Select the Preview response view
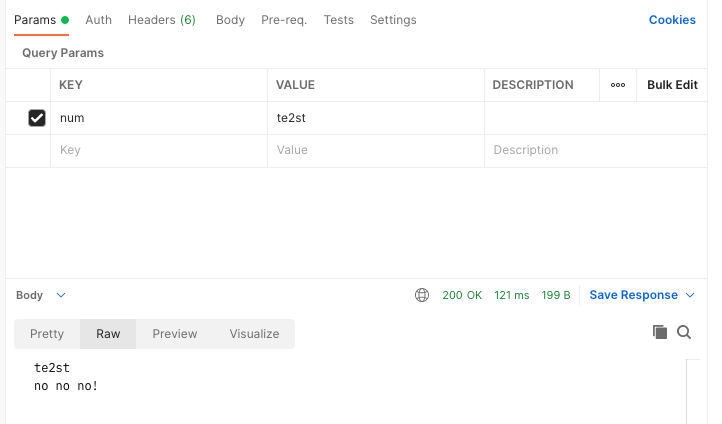 175,334
